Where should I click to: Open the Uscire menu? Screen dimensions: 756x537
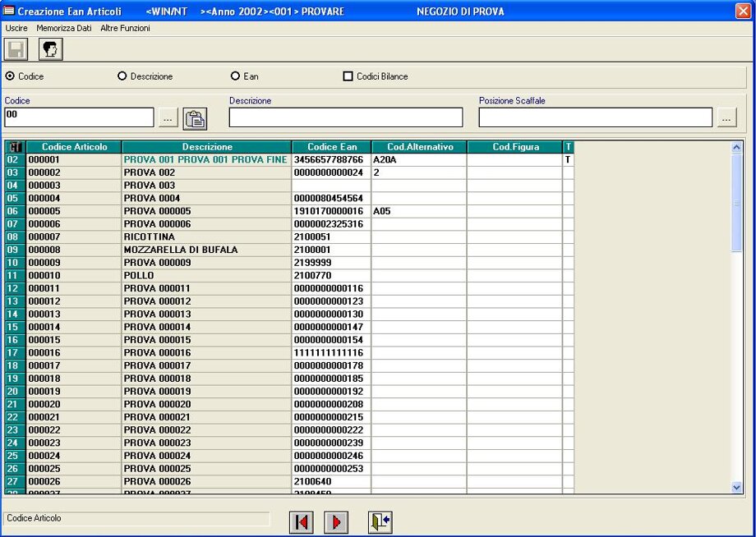point(16,28)
